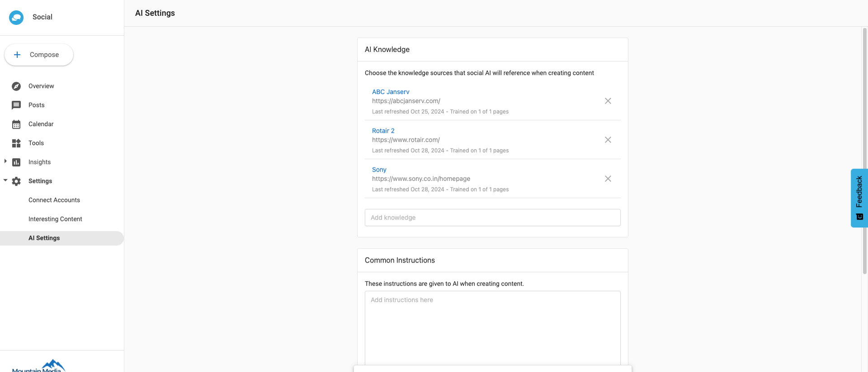Click the Common Instructions card heading

click(x=400, y=260)
